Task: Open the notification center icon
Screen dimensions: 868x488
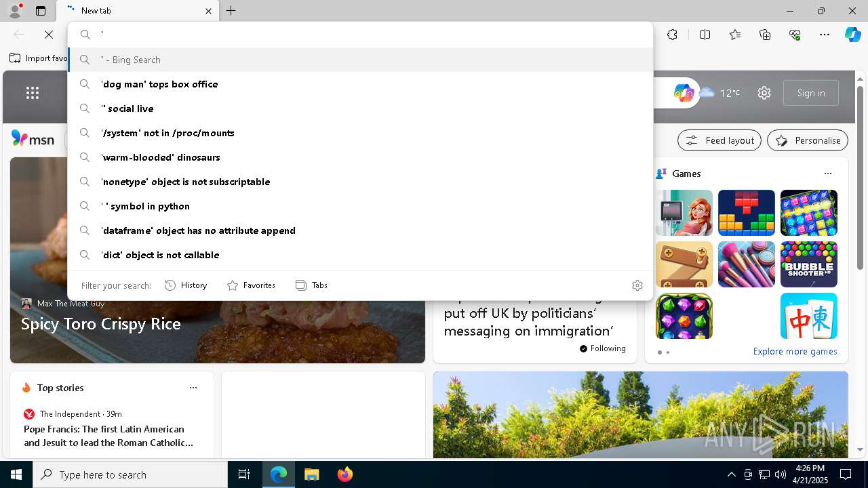Action: [846, 474]
